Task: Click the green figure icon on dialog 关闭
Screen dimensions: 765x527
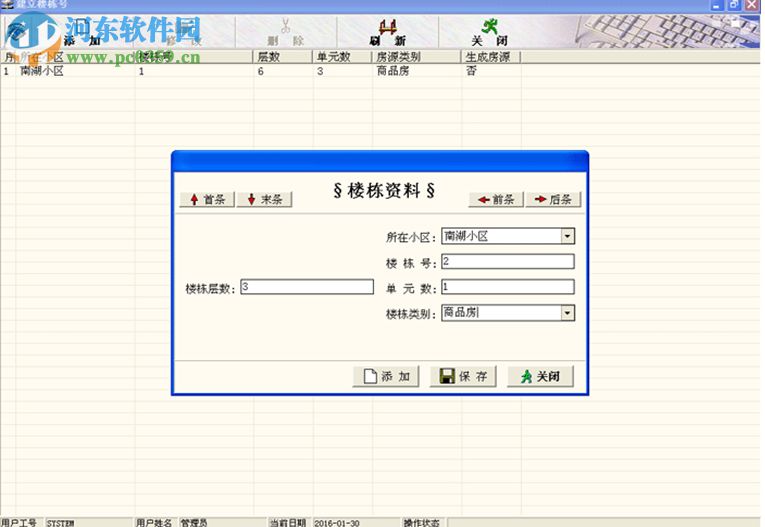Action: pyautogui.click(x=526, y=376)
